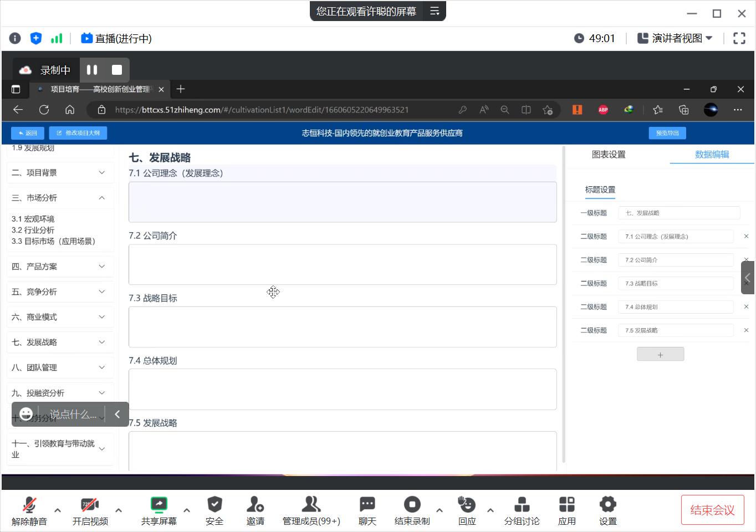Expand the 二、项目背景 sidebar section

pyautogui.click(x=60, y=173)
